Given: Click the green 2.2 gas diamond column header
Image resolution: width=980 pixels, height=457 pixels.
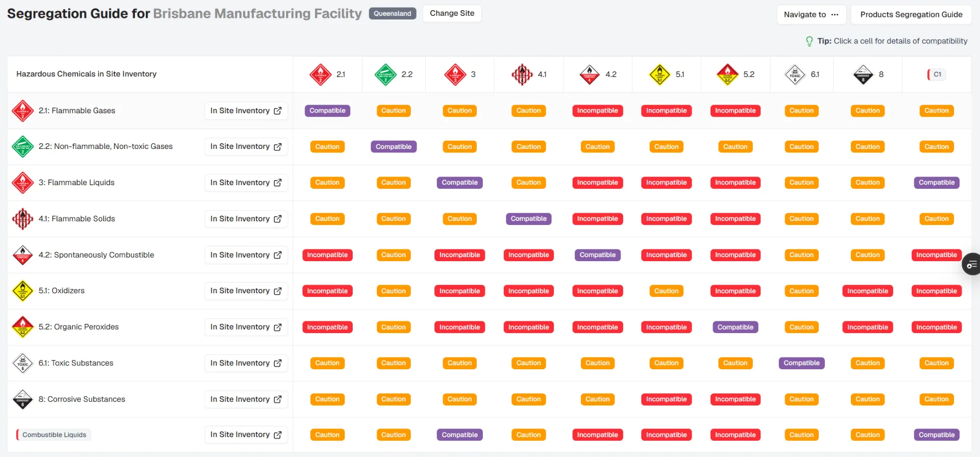Looking at the screenshot, I should [x=385, y=74].
